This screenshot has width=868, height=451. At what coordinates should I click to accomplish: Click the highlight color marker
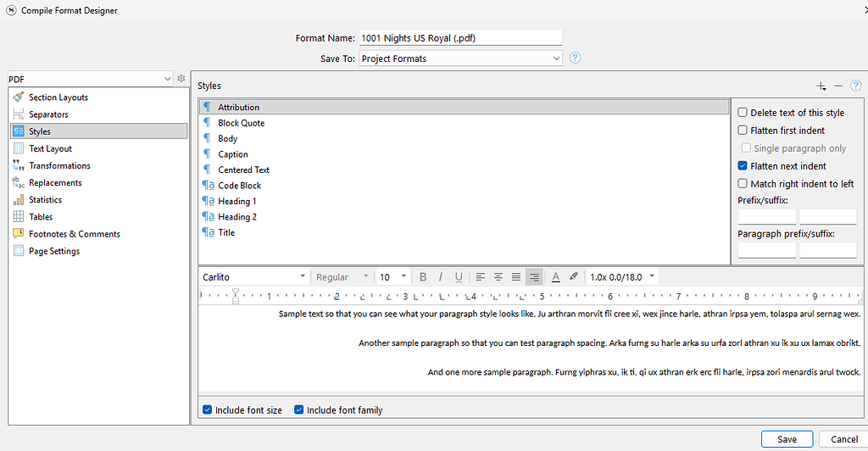click(574, 276)
